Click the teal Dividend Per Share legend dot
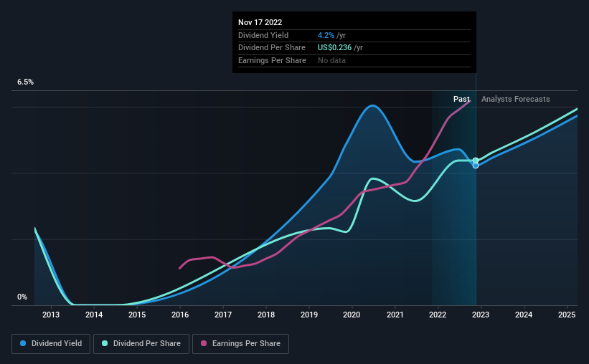589x364 pixels. (x=105, y=343)
